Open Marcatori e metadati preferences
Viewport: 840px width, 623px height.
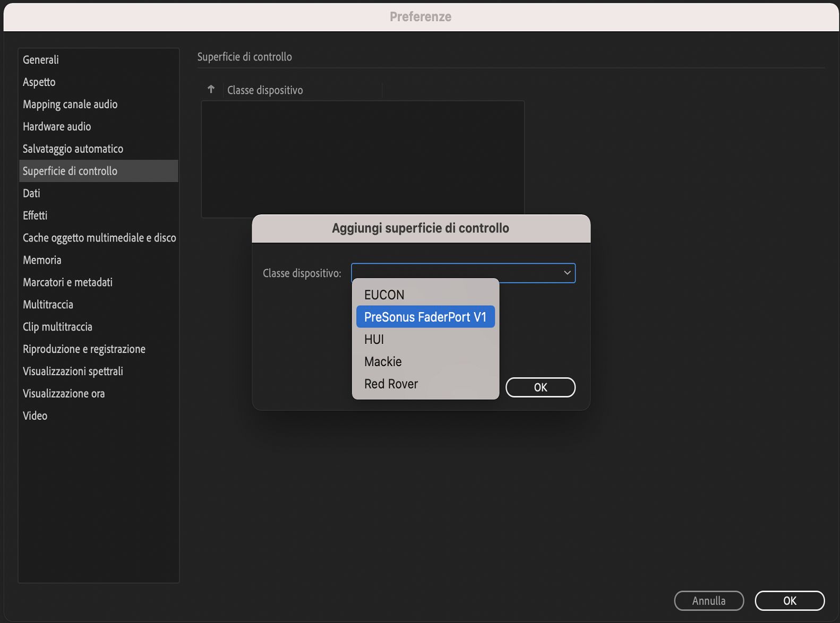click(98, 283)
